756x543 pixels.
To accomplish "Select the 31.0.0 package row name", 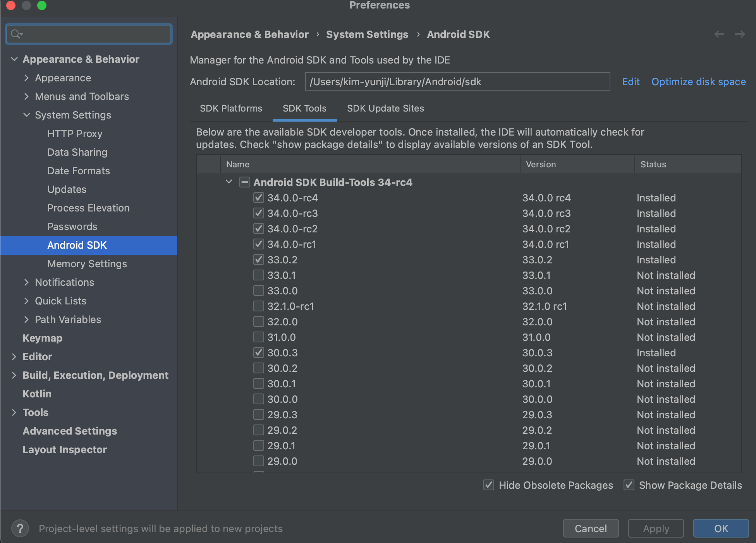I will (x=282, y=337).
